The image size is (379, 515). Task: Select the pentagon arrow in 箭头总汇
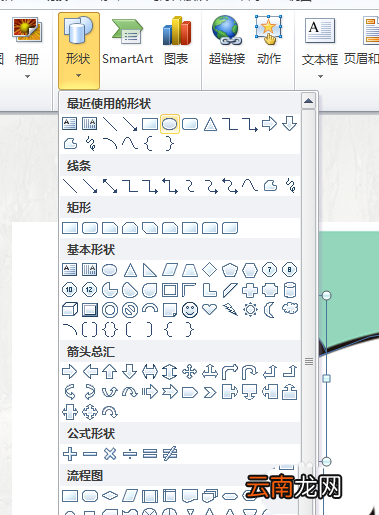(190, 392)
